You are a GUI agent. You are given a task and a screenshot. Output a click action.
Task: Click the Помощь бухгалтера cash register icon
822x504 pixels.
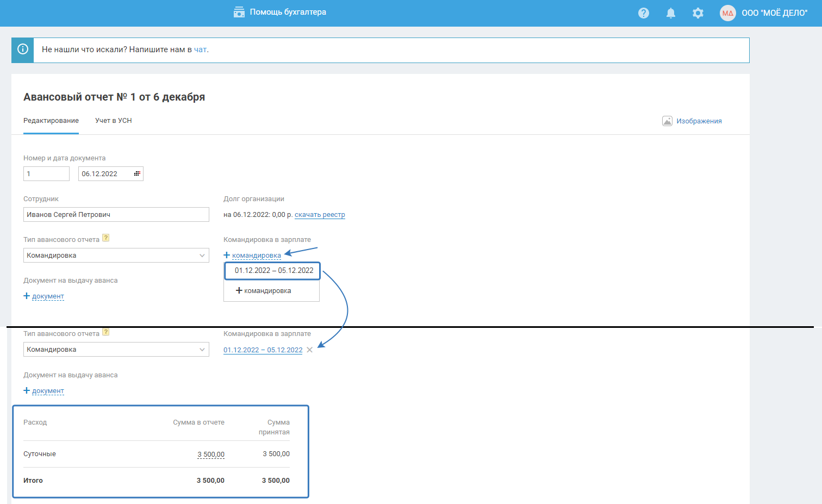[x=239, y=12]
